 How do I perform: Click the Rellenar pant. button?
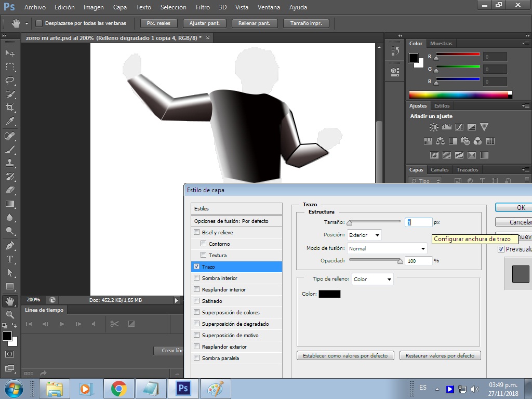click(x=254, y=23)
